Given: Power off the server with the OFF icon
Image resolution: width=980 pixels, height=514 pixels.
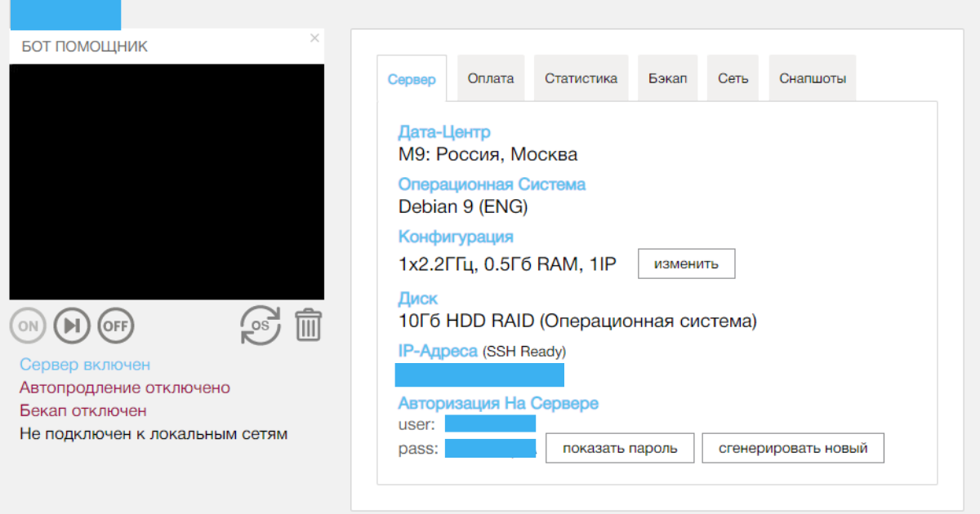Looking at the screenshot, I should (115, 325).
